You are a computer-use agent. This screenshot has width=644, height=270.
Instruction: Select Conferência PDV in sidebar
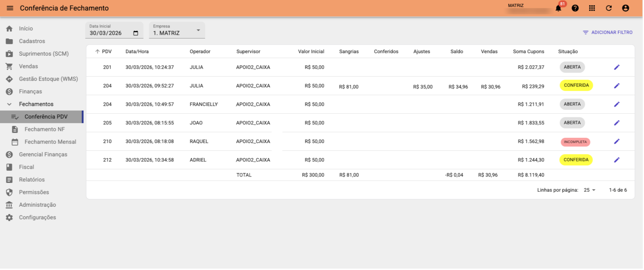[42, 117]
